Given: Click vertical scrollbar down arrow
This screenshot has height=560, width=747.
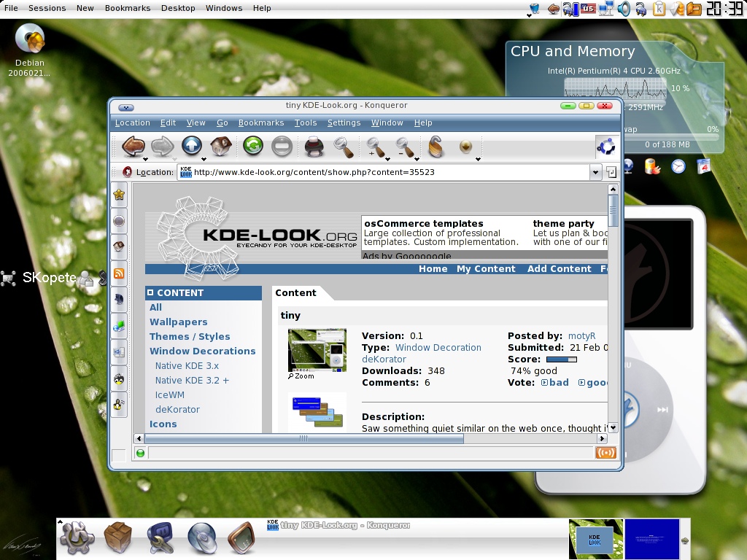Looking at the screenshot, I should (613, 427).
